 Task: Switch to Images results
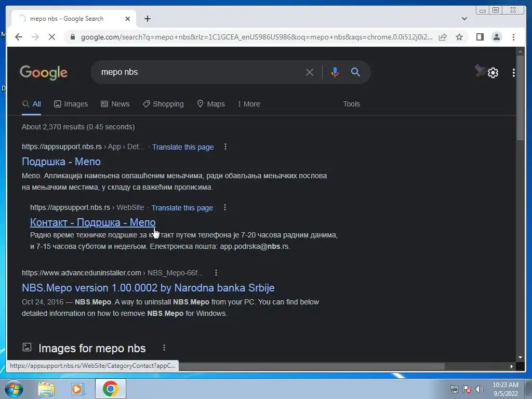point(71,104)
